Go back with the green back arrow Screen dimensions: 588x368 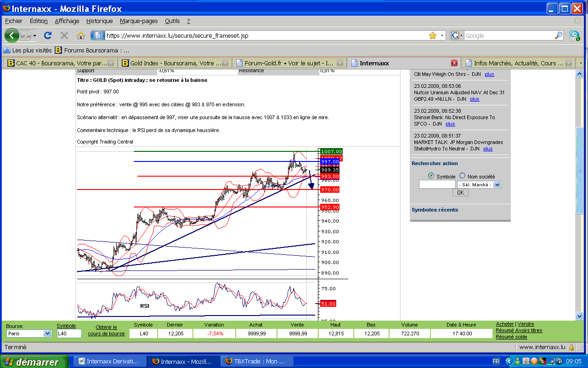pos(11,35)
